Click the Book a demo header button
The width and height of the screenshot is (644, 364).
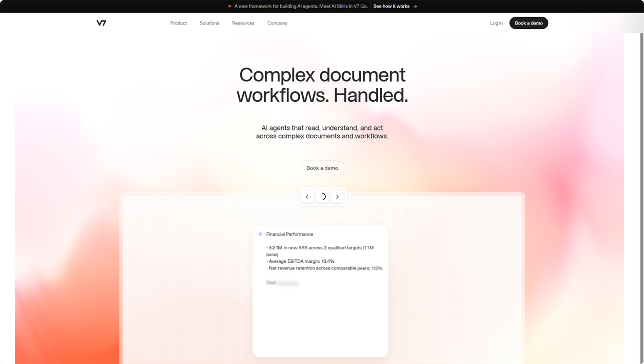528,23
